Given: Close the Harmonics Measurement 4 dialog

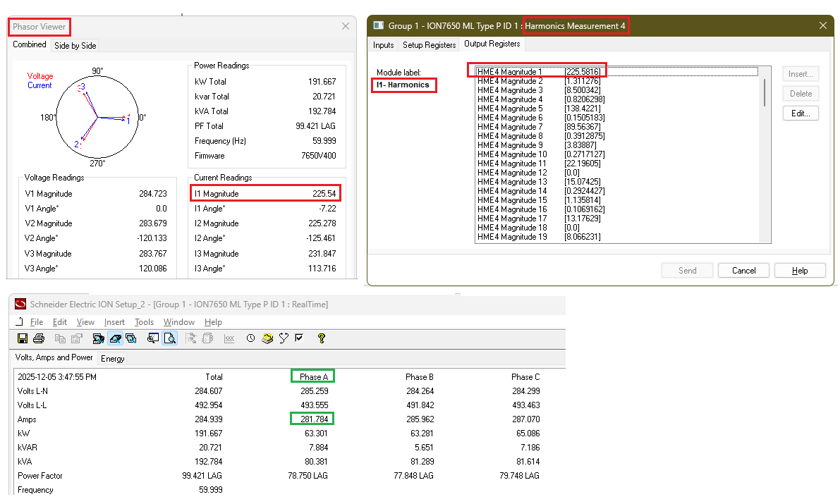Looking at the screenshot, I should [823, 25].
